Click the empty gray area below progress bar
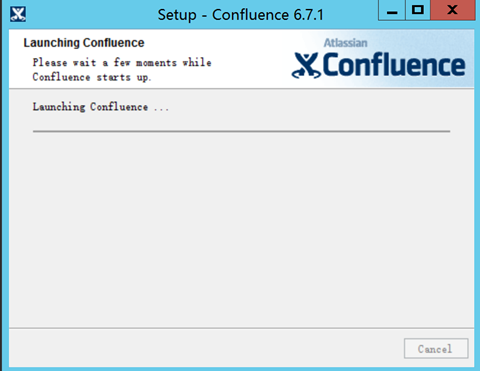The width and height of the screenshot is (480, 371). (241, 230)
